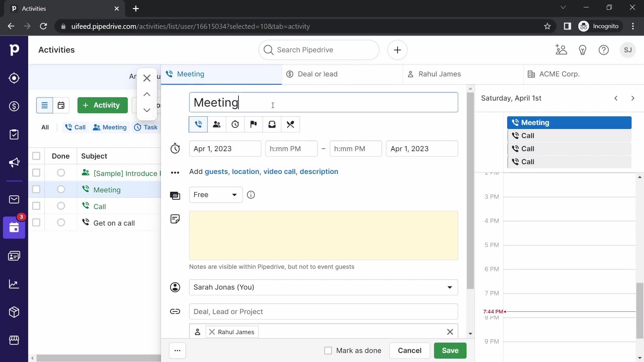The width and height of the screenshot is (644, 362).
Task: Open Projects clipboard icon in sidebar
Action: [x=14, y=134]
